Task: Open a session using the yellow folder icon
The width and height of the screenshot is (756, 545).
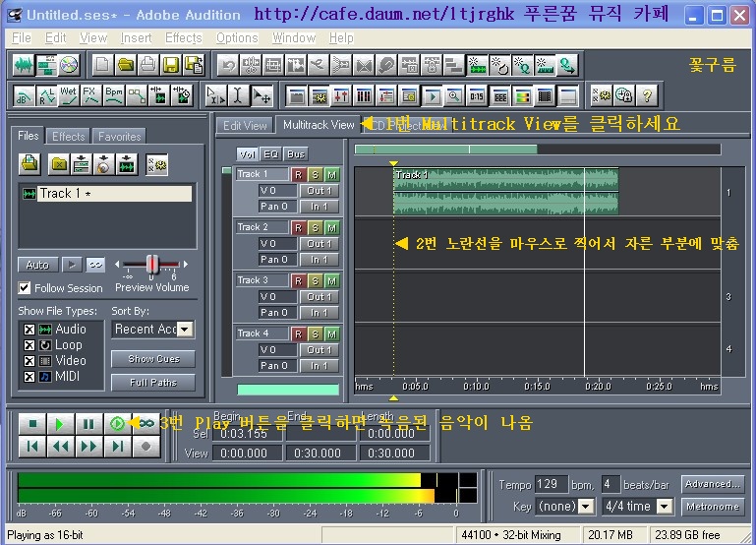Action: (126, 65)
